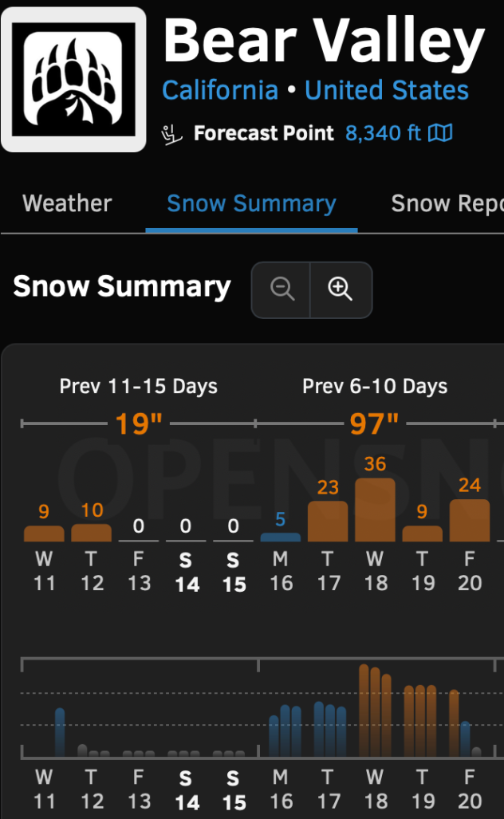
Task: Click the 97" total for Prev 6-10 Days
Action: (375, 423)
